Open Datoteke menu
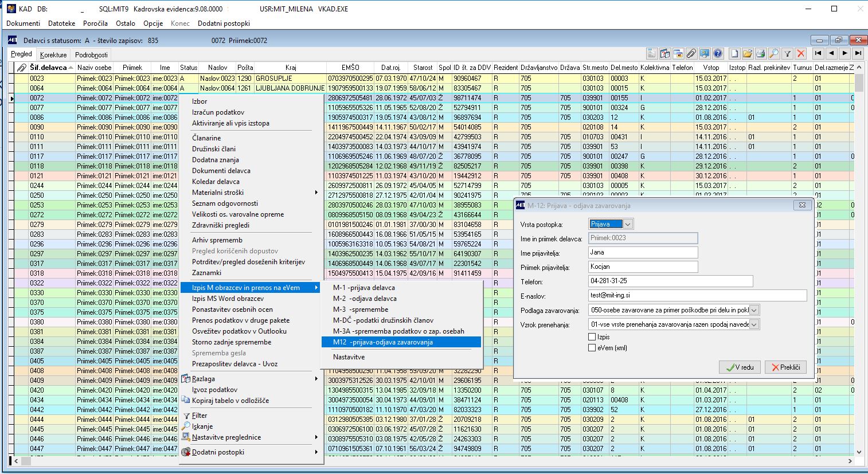Screen dimensions: 868x474 [x=62, y=23]
